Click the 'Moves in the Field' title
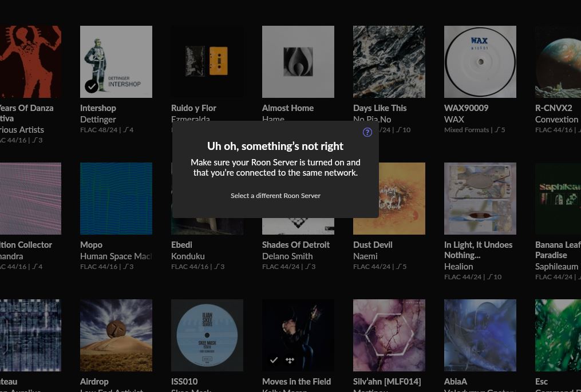The height and width of the screenshot is (392, 581). point(297,382)
